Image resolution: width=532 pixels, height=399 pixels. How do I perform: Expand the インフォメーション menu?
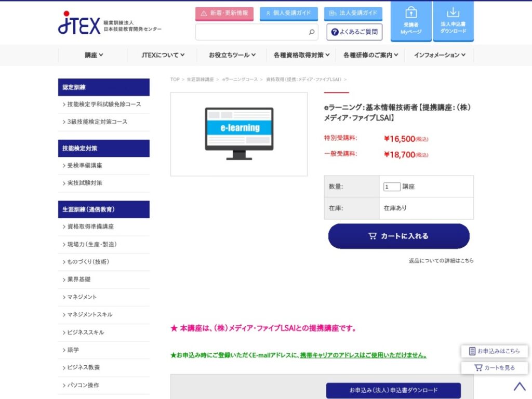coord(440,55)
